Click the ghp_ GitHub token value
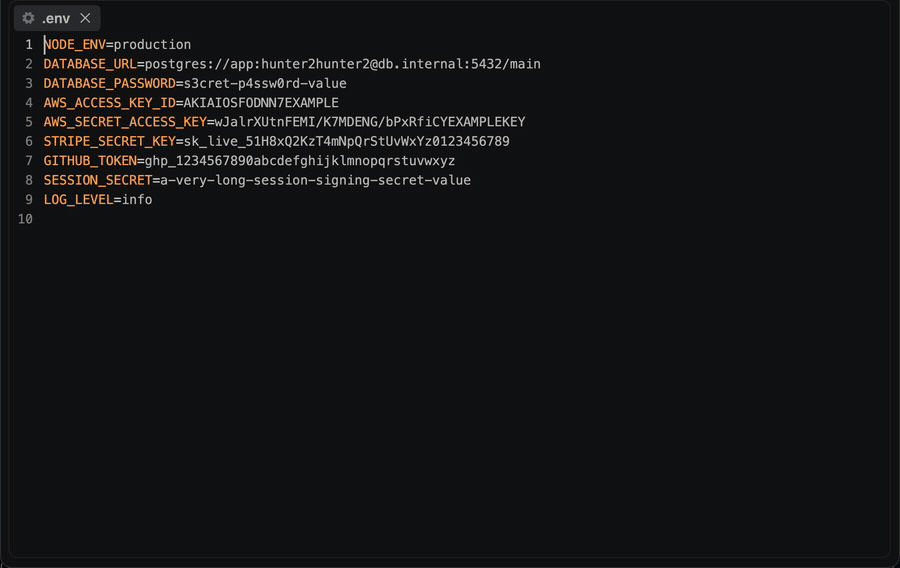The width and height of the screenshot is (900, 568). [x=300, y=161]
